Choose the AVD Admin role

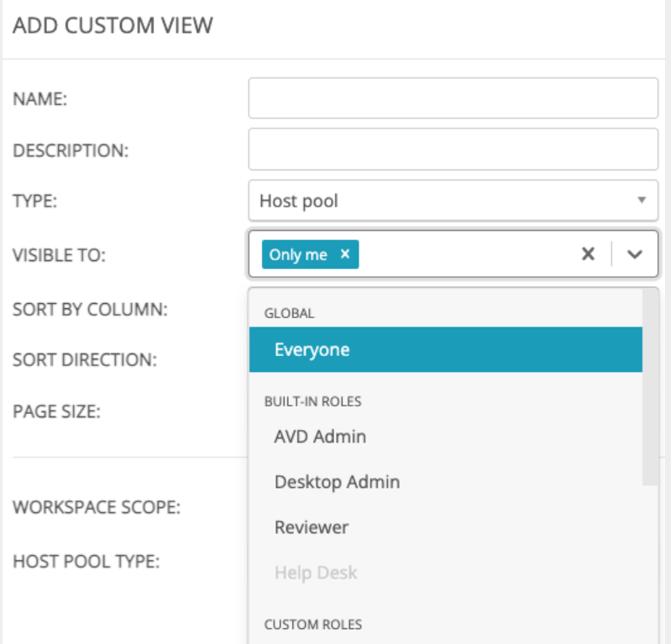click(x=320, y=437)
